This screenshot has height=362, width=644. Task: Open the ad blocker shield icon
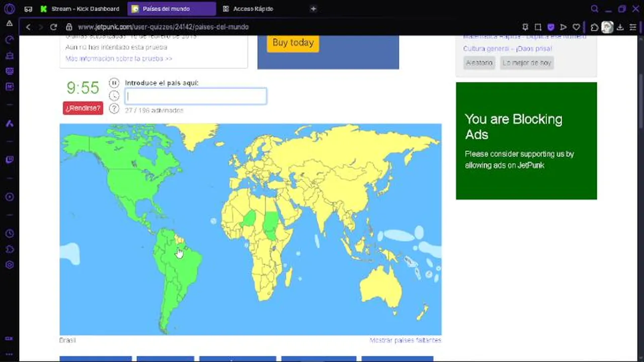point(551,27)
